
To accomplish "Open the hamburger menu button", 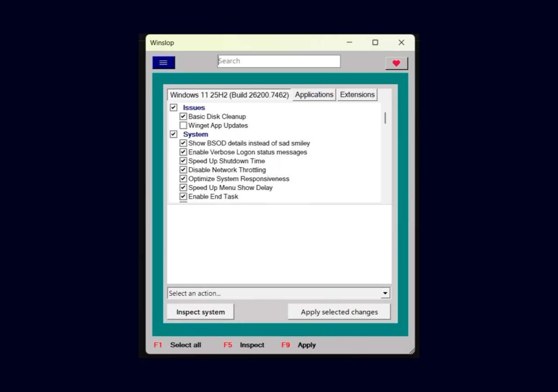I will [x=163, y=63].
